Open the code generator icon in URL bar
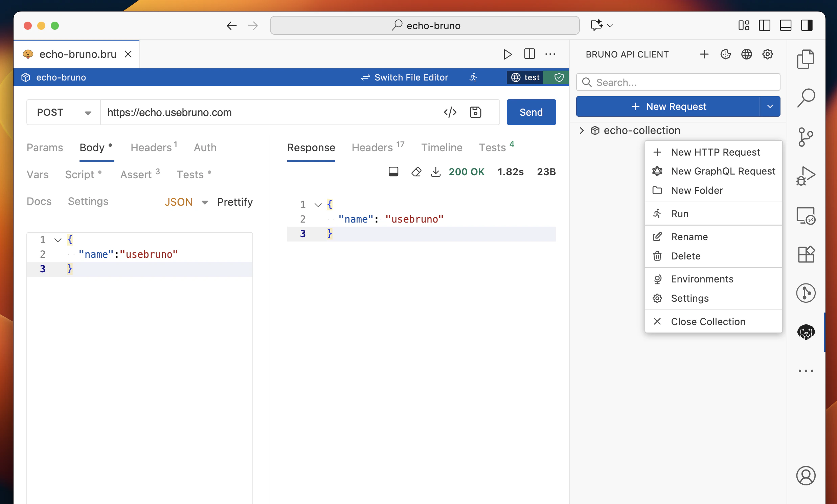The height and width of the screenshot is (504, 837). (450, 112)
